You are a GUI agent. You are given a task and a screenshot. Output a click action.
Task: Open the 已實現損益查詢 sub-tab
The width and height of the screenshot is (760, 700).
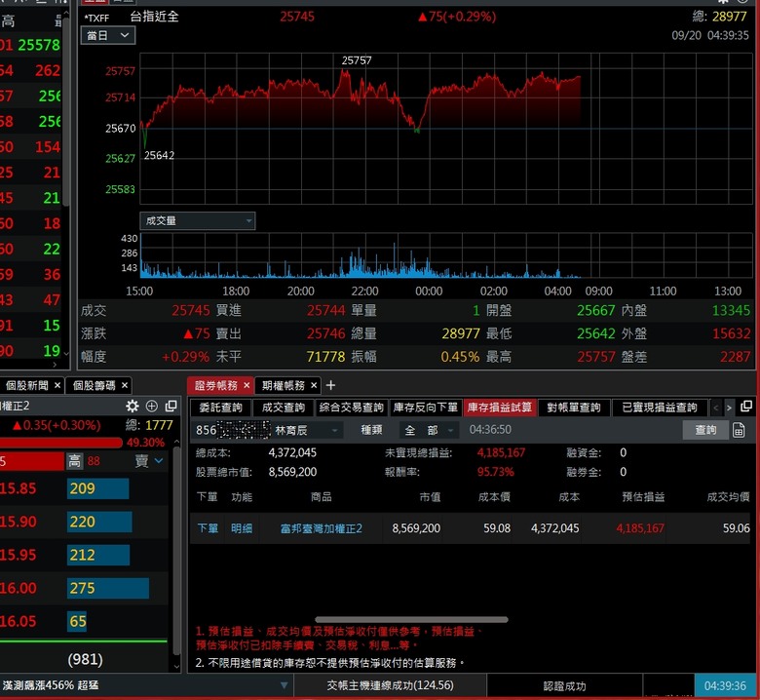660,407
